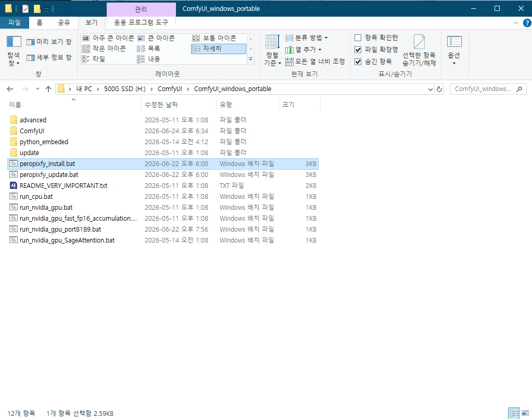Open the group by (분류 방법) dropdown
532x419 pixels.
(x=307, y=37)
